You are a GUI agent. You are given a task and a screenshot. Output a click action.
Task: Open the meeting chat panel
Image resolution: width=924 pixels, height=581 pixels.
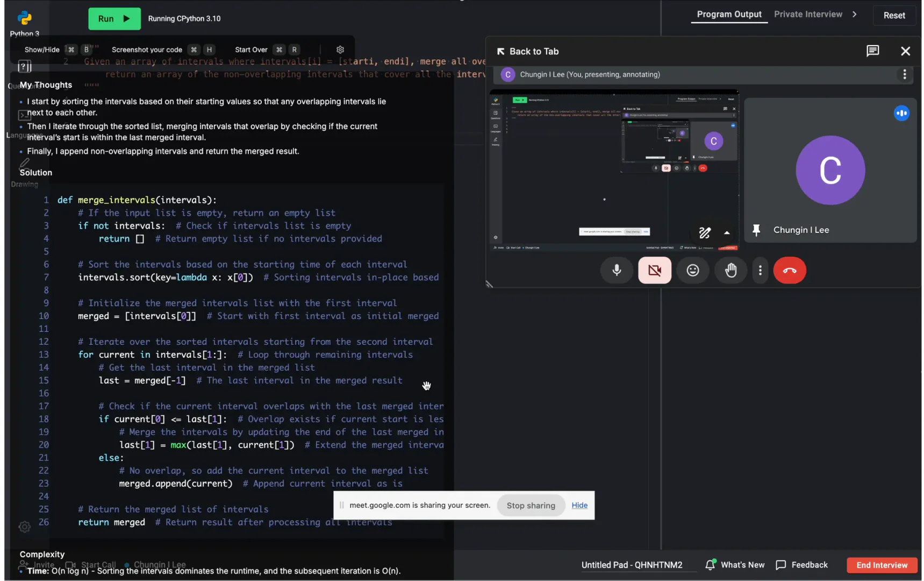[x=872, y=51]
